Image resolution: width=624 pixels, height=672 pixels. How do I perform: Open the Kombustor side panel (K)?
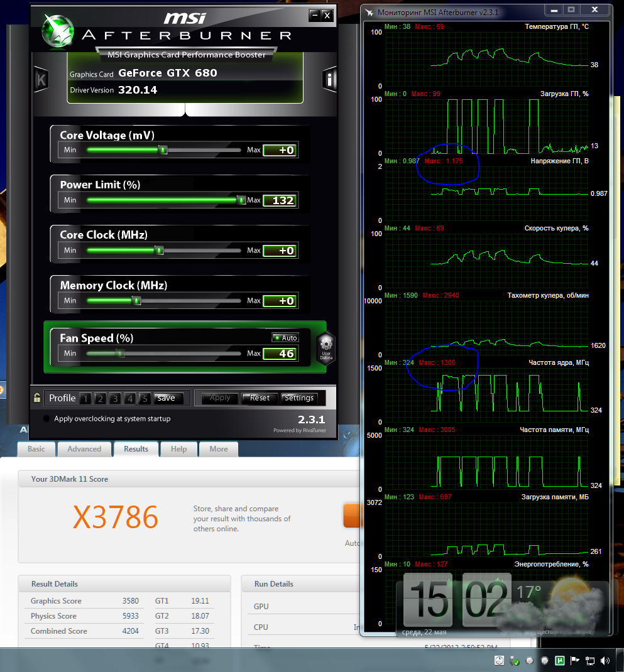coord(41,79)
